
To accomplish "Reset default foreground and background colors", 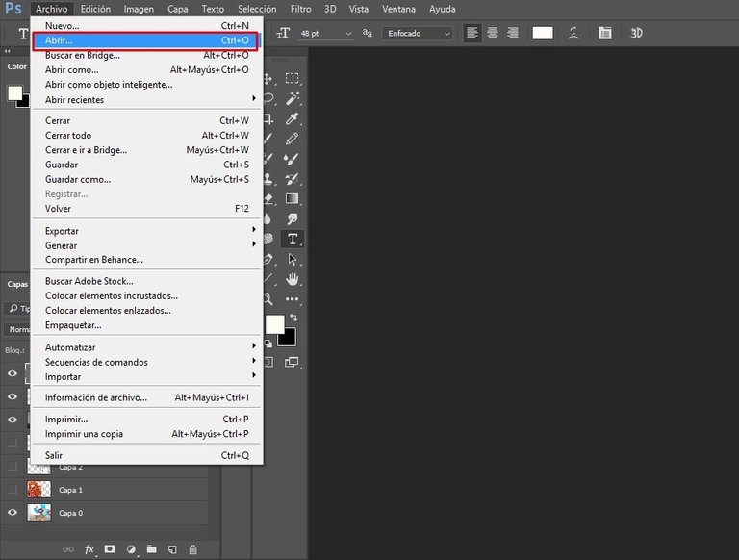I will tap(268, 344).
